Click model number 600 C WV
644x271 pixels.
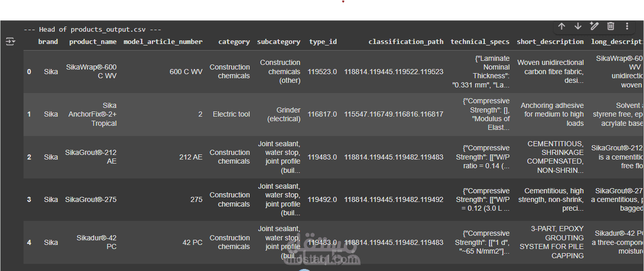[186, 72]
